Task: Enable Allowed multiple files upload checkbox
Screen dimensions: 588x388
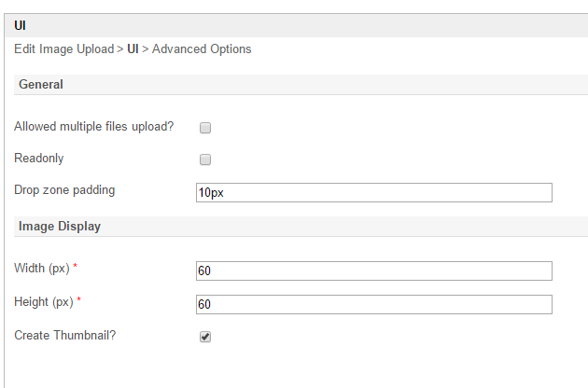Action: pos(205,128)
